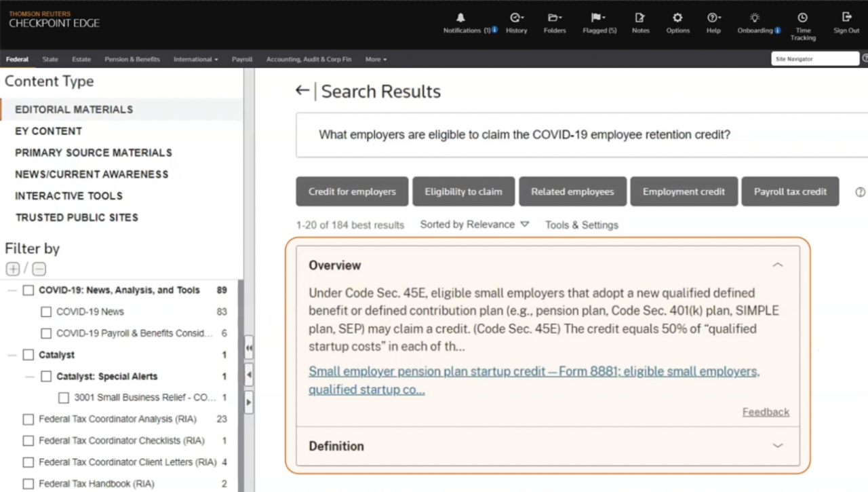Open the Folders icon in header
The height and width of the screenshot is (492, 868).
point(554,18)
